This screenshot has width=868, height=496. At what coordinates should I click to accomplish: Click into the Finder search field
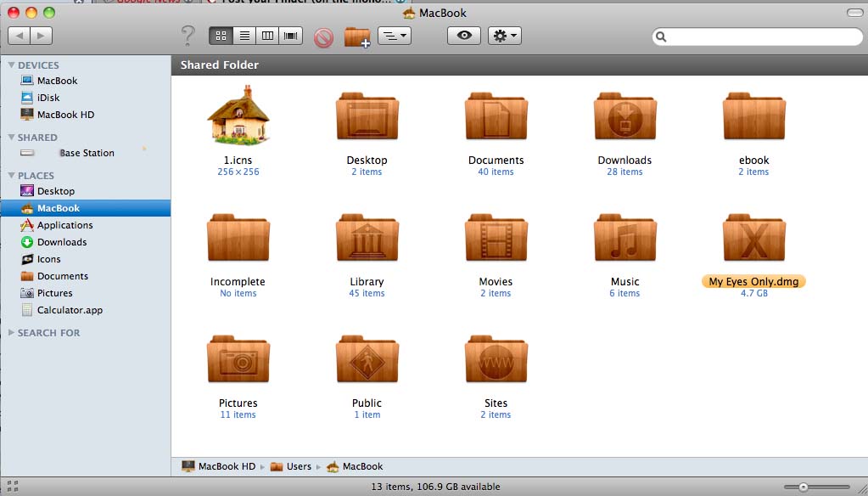coord(758,37)
